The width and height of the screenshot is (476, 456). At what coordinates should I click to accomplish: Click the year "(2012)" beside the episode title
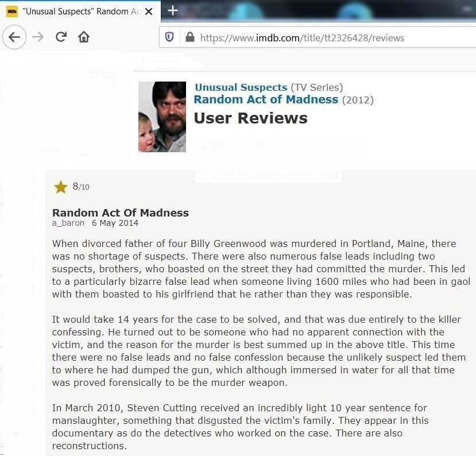[x=358, y=100]
